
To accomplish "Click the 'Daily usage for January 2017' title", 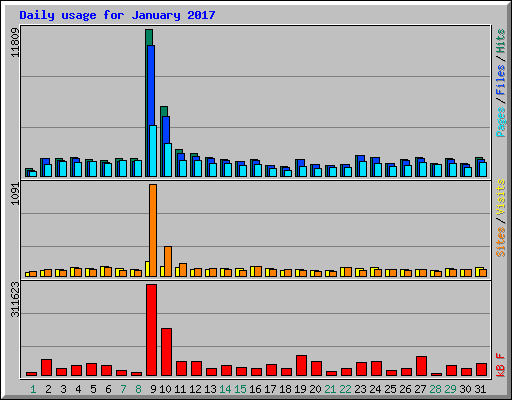I will 117,15.
